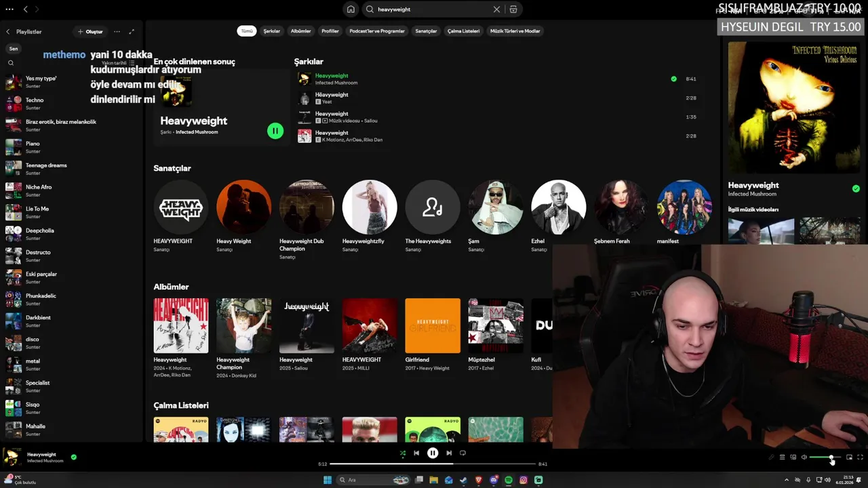Click the Oluştur create button
868x488 pixels.
point(90,32)
